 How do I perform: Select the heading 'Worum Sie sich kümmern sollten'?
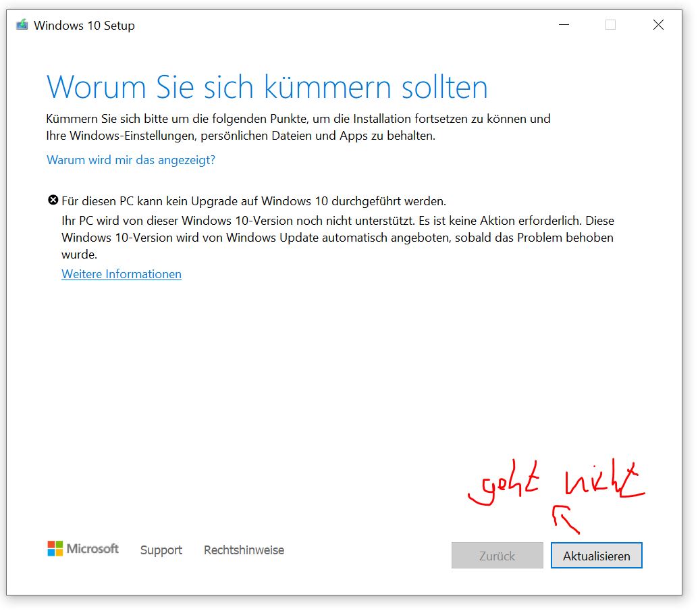(x=267, y=86)
